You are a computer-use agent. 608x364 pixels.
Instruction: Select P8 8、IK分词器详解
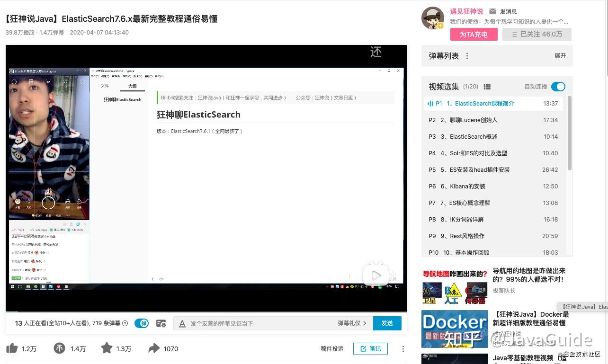(493, 220)
